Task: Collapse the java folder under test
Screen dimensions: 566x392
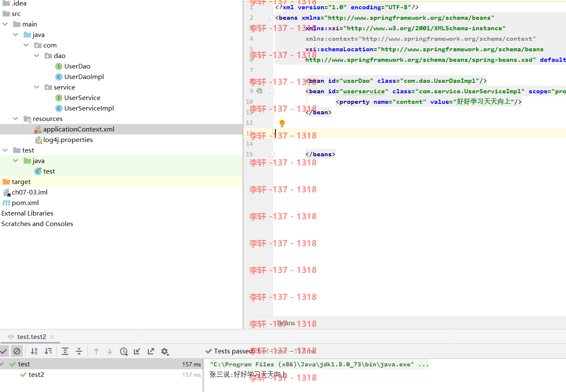Action: click(16, 161)
